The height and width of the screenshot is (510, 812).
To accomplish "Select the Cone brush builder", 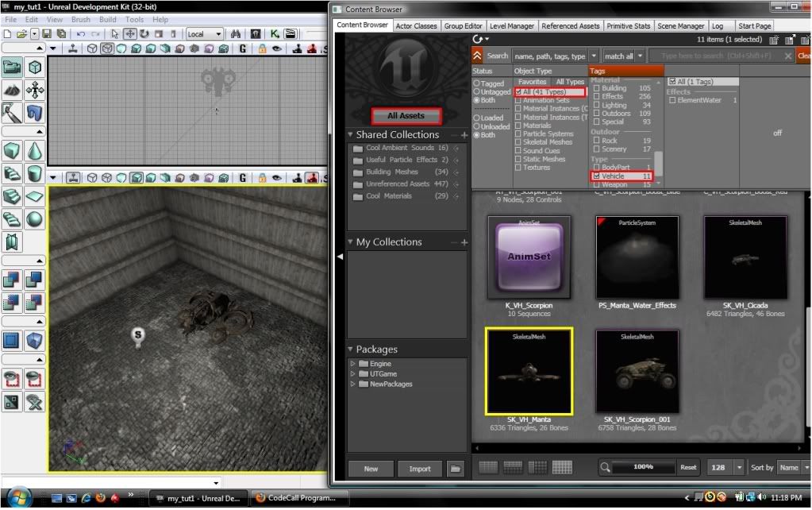I will click(x=35, y=151).
